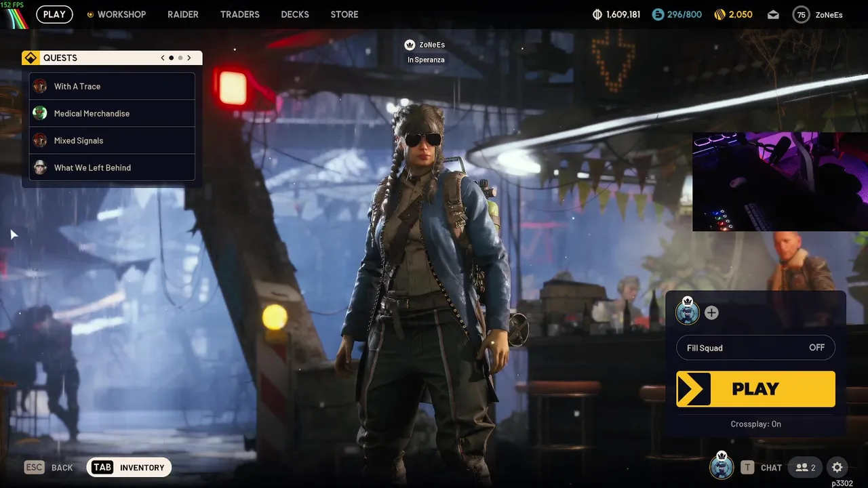This screenshot has height=488, width=868.
Task: Open the mail inbox icon
Action: (774, 14)
